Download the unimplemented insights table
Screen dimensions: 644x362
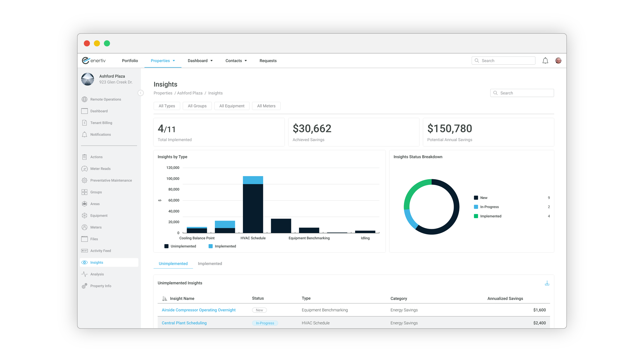[547, 283]
